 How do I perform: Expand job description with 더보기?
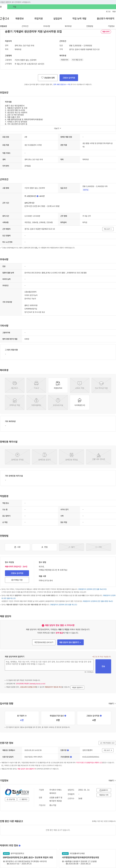click(x=58, y=128)
